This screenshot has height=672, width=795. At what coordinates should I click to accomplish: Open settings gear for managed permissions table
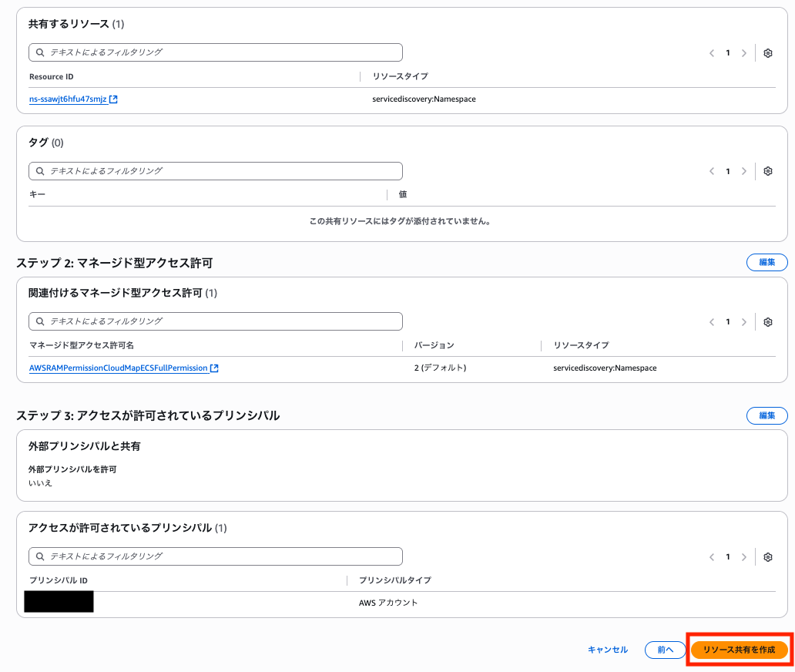[x=767, y=322]
